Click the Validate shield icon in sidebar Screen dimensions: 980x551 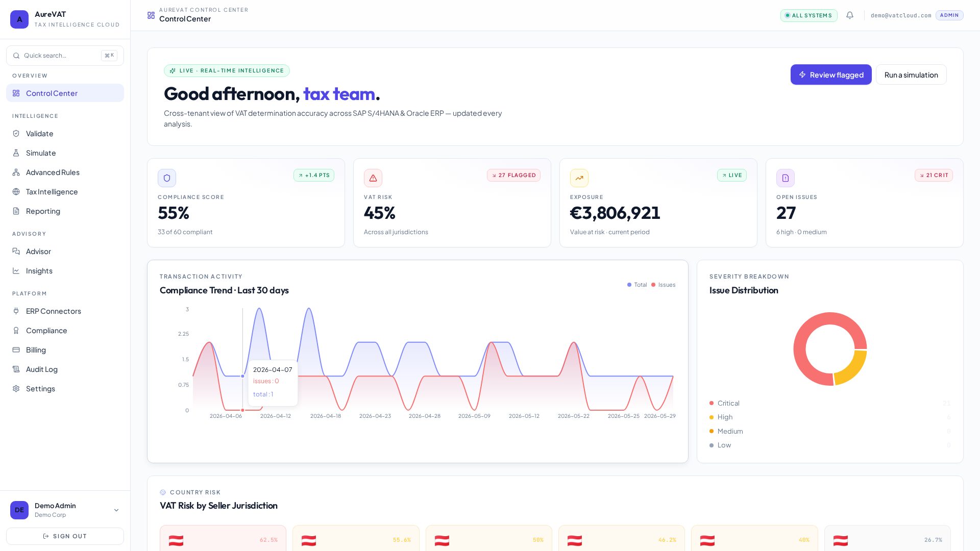tap(16, 134)
